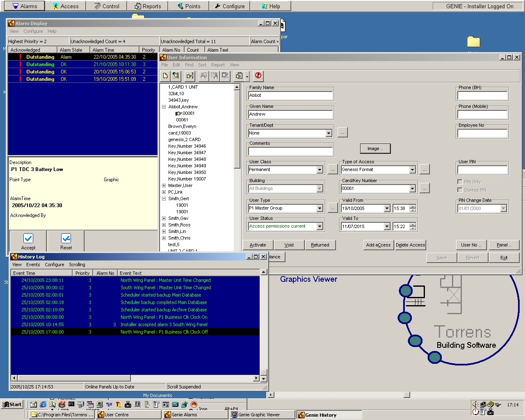Open the Configure menu in top bar

click(230, 6)
